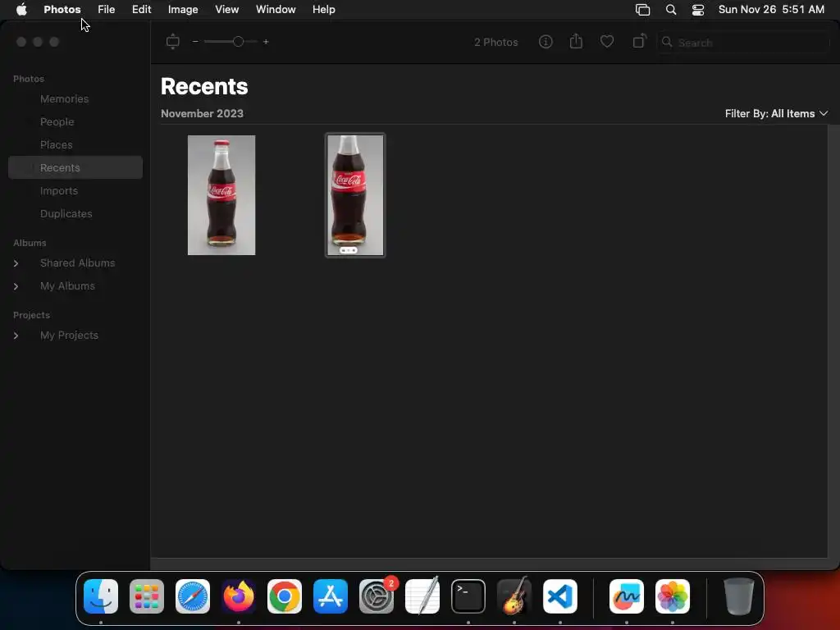Screen dimensions: 840x630
Task: Open Freeform from the Dock
Action: (x=627, y=596)
